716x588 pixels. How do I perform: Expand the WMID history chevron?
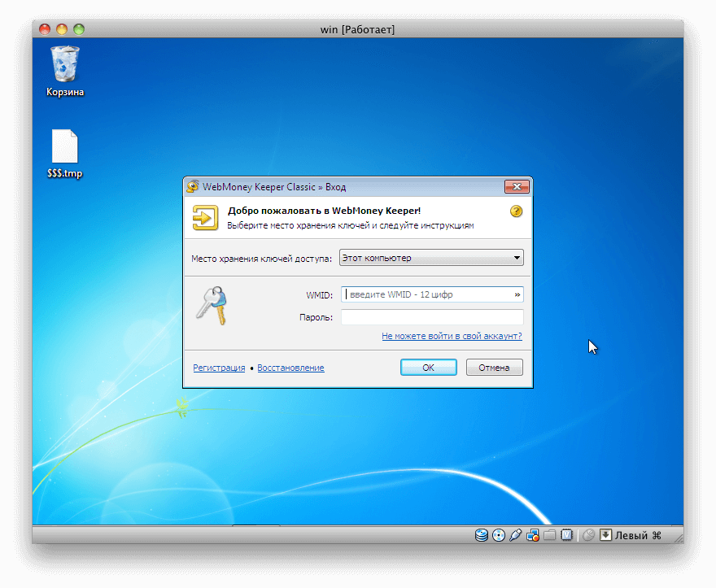pos(517,295)
